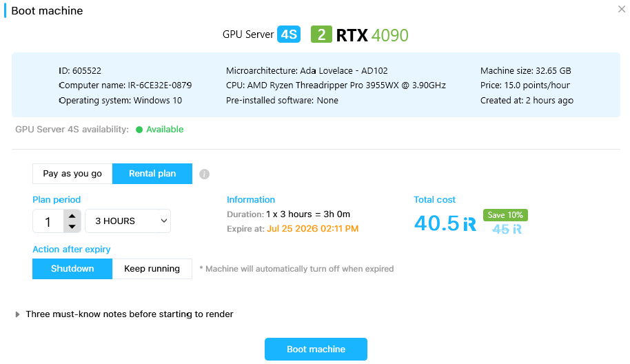The height and width of the screenshot is (364, 630).
Task: Click the automatic turn off note
Action: point(296,269)
